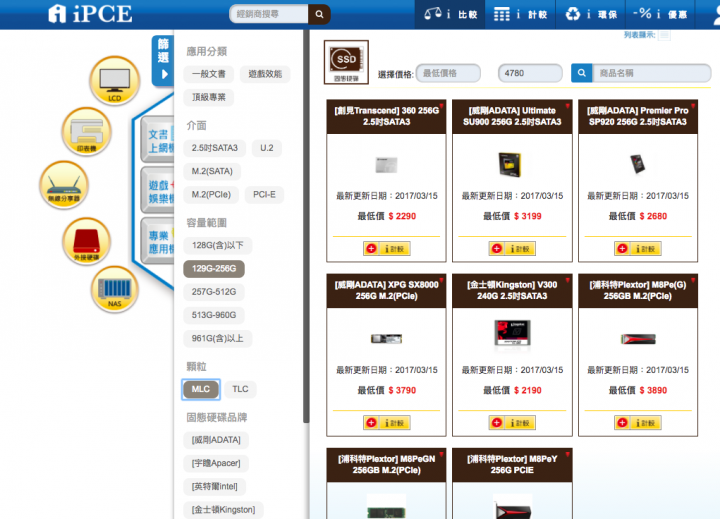This screenshot has height=519, width=720.
Task: Click the maximum price field showing 4780
Action: tap(530, 73)
